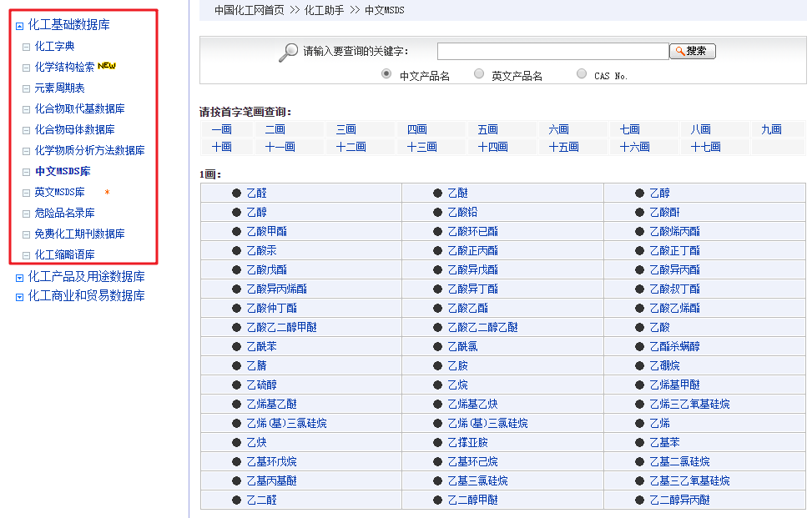
Task: Click the small icon before 化工字典
Action: pos(26,47)
